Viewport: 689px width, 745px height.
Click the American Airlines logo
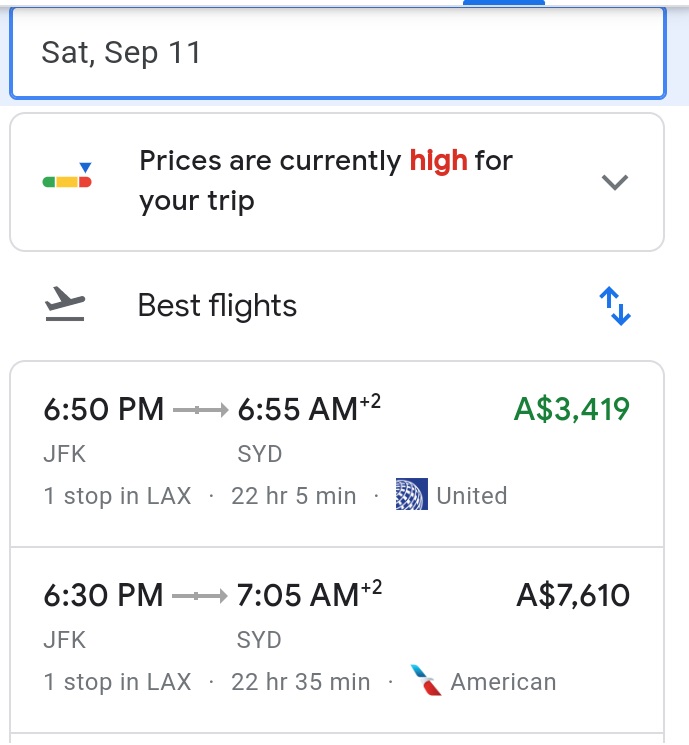[x=426, y=682]
